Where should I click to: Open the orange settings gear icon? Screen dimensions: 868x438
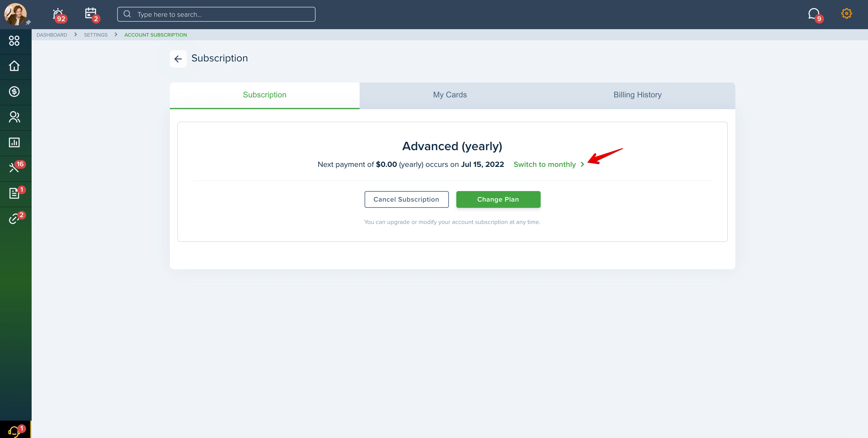[846, 13]
